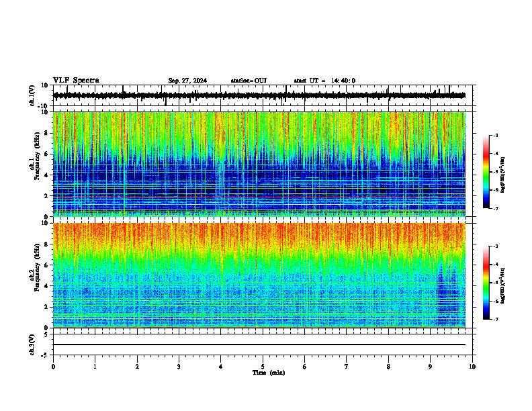Image resolution: width=532 pixels, height=411 pixels.
Task: Click the "-10" tick on ch.1(V) axis
Action: (x=44, y=106)
